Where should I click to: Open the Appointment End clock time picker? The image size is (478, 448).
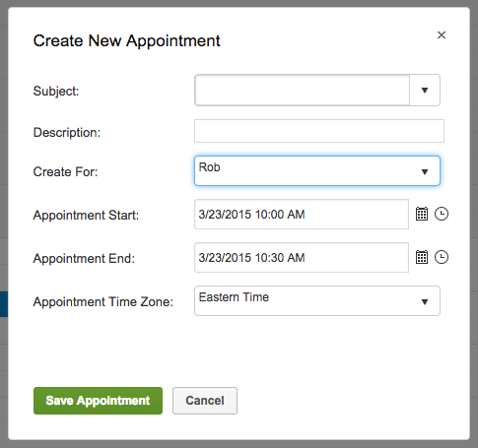coord(442,257)
